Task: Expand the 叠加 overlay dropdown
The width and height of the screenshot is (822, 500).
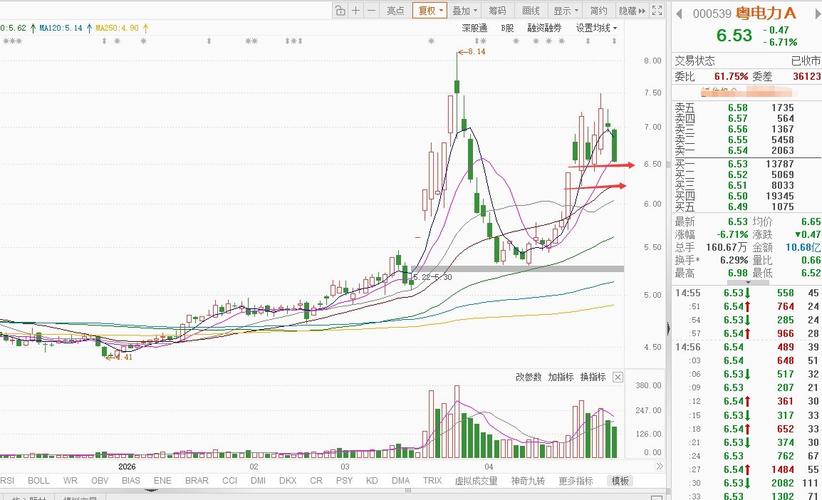Action: (464, 10)
